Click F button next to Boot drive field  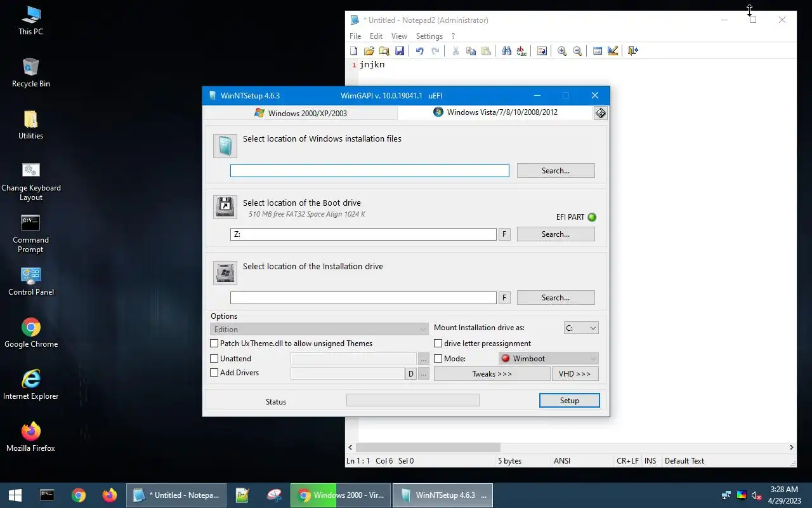(x=504, y=234)
